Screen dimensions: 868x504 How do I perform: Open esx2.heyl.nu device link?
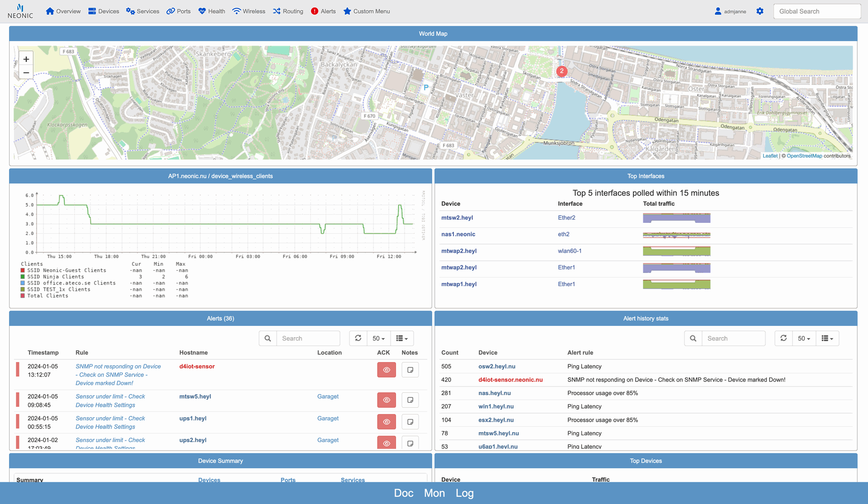point(496,420)
